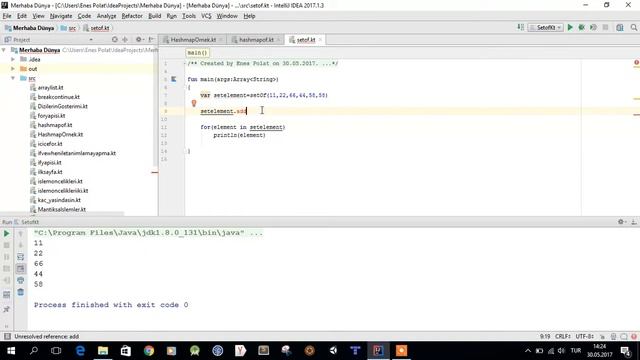
Task: Close the hashmapof.kt editor tab
Action: pyautogui.click(x=278, y=40)
